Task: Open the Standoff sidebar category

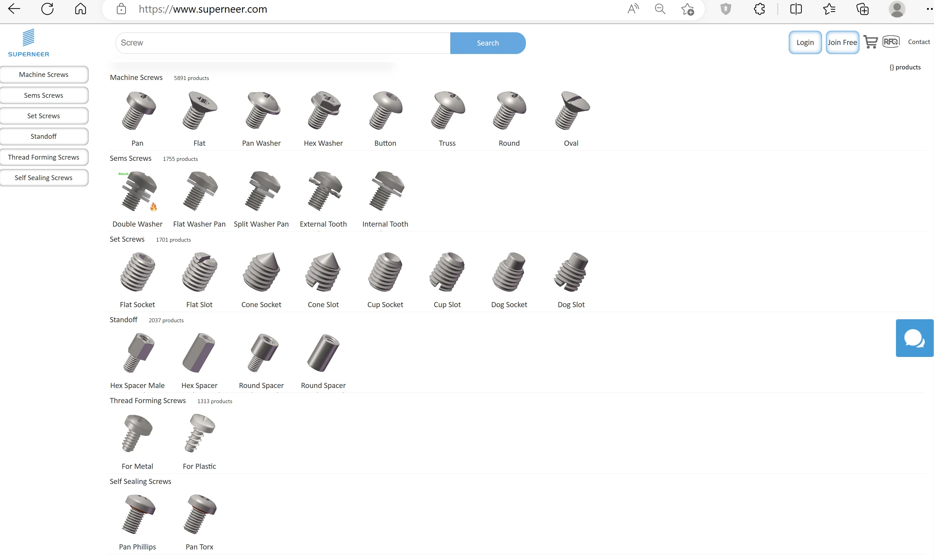Action: [x=44, y=137]
